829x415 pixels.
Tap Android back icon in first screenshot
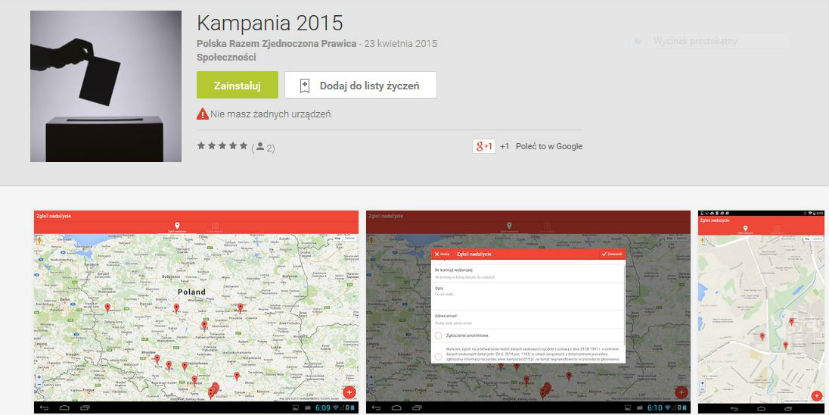pyautogui.click(x=44, y=408)
